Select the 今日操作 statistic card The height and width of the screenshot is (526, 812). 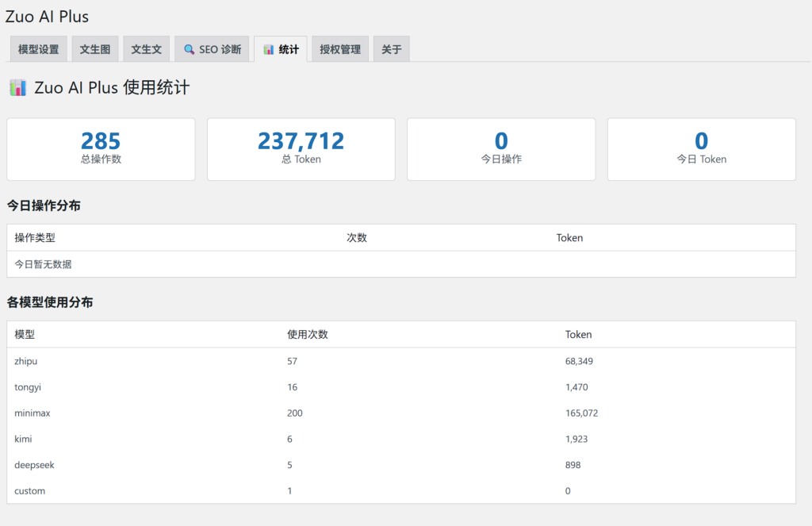501,149
